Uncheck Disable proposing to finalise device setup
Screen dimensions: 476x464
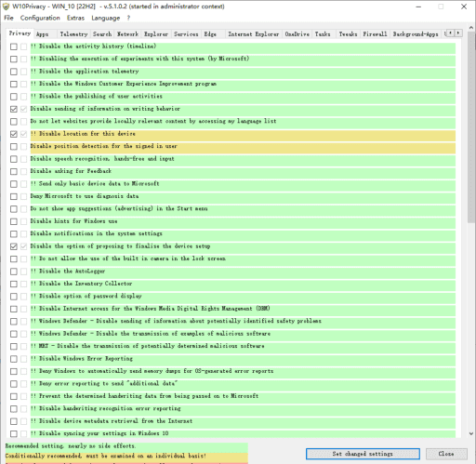click(13, 246)
